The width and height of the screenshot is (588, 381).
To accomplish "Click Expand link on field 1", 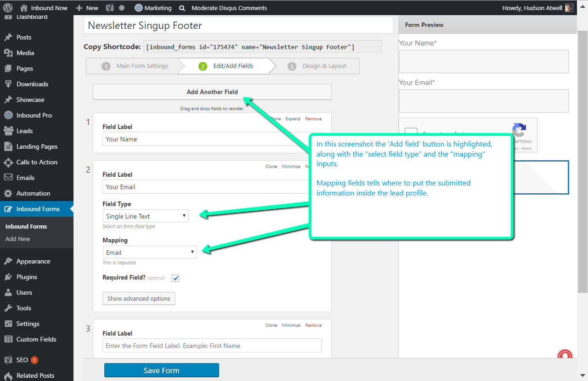I will pyautogui.click(x=293, y=119).
